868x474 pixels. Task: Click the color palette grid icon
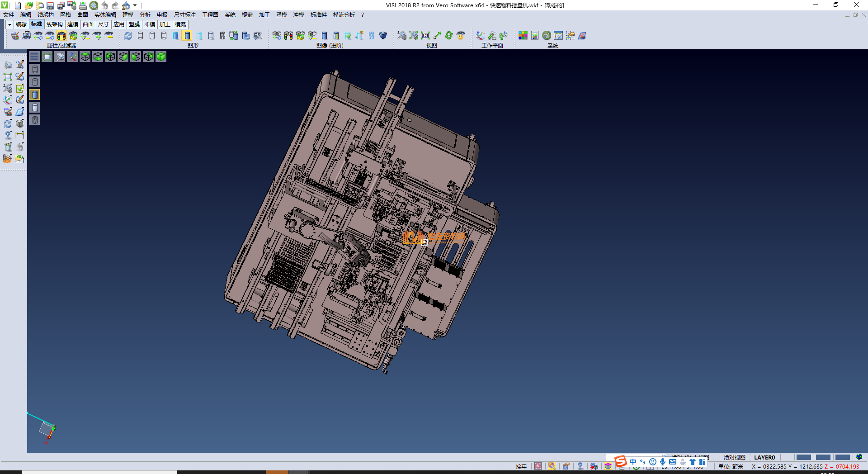pyautogui.click(x=523, y=36)
